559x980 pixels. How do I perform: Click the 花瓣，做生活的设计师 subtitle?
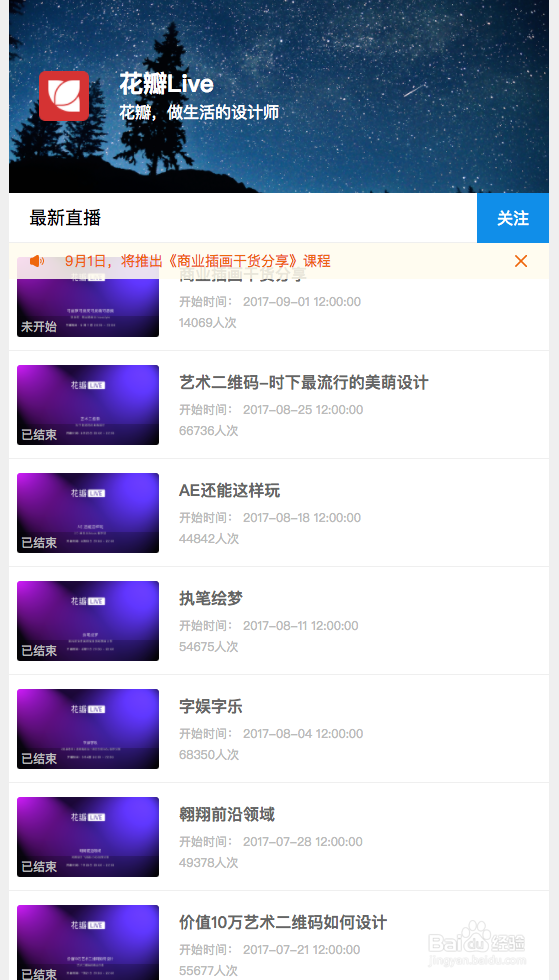coord(199,112)
